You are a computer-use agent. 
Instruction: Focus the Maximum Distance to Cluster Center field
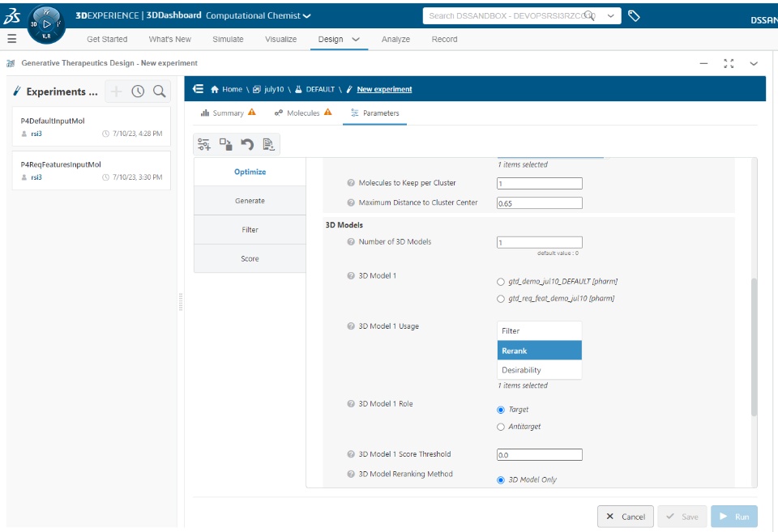pyautogui.click(x=540, y=202)
